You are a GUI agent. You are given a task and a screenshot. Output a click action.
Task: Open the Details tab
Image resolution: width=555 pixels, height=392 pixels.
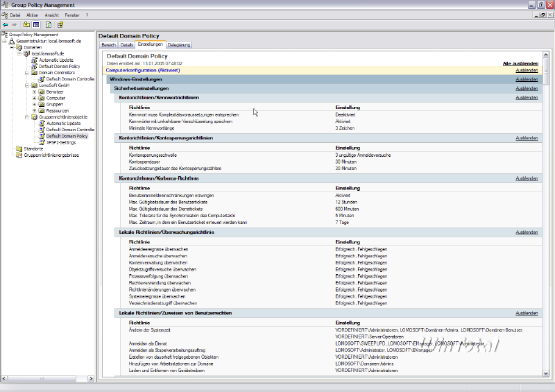(x=127, y=44)
